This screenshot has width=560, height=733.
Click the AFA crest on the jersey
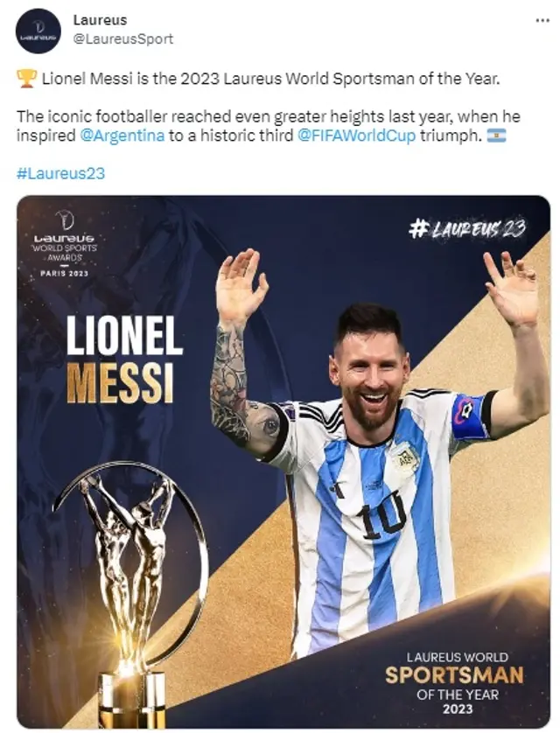(x=405, y=457)
